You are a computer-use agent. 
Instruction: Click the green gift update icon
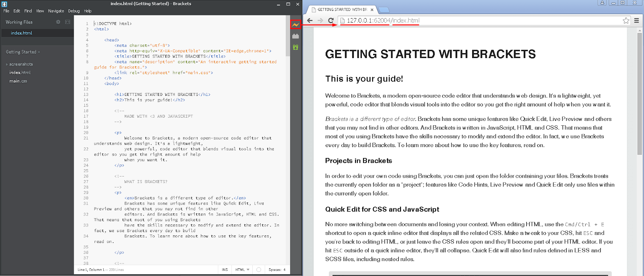pos(295,47)
